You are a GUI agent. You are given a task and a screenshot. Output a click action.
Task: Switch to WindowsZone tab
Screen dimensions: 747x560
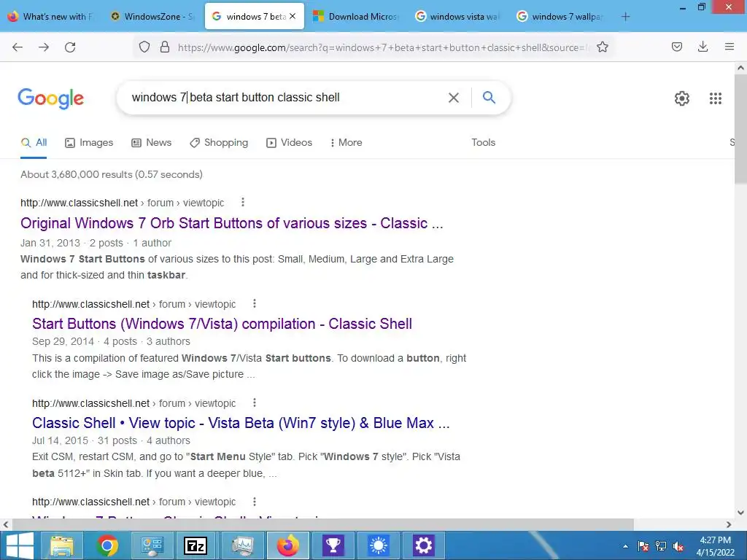point(152,16)
